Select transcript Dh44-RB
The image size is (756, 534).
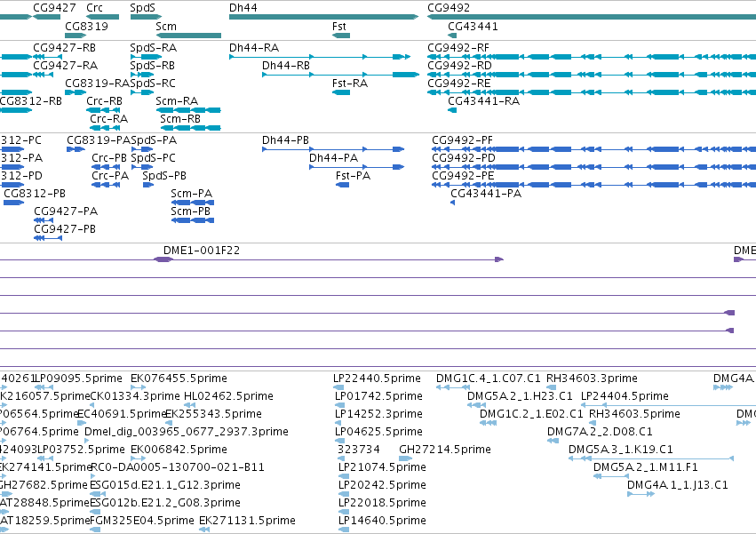coord(340,75)
